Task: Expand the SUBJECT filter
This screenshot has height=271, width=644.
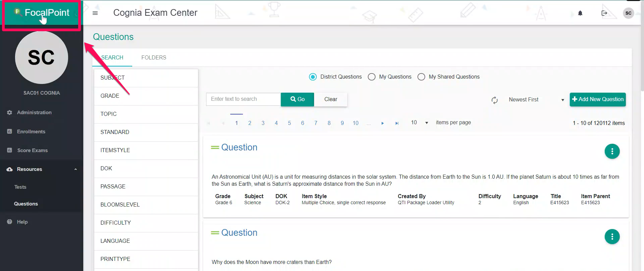Action: (x=146, y=78)
